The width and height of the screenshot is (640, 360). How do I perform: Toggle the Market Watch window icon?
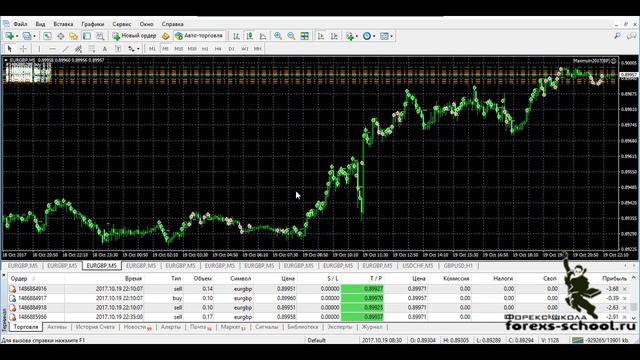pos(47,36)
